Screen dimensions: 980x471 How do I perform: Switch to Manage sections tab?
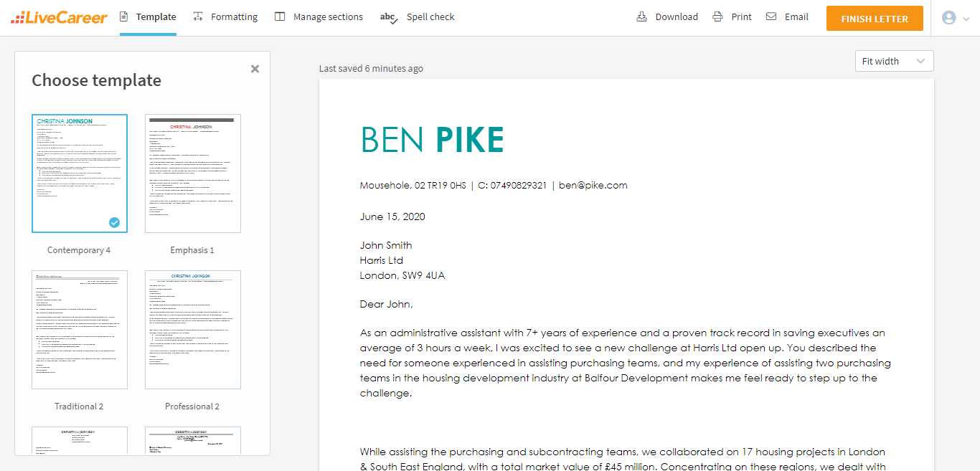pos(328,16)
